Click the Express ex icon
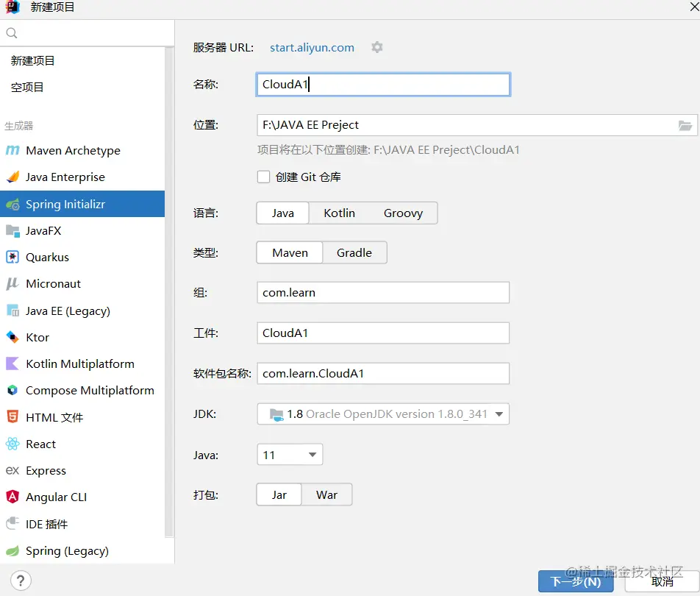700x596 pixels. pyautogui.click(x=12, y=470)
